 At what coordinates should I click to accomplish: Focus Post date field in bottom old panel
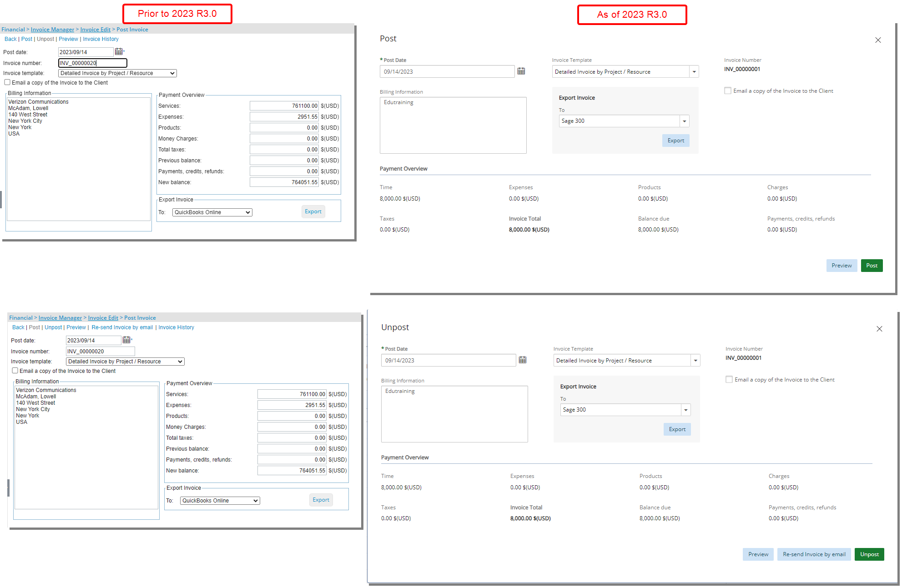[x=93, y=341]
